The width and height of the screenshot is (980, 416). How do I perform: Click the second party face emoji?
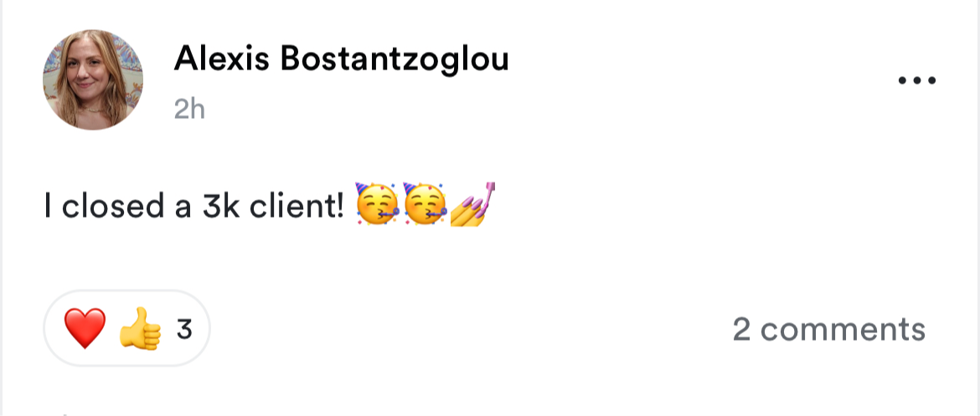click(425, 204)
